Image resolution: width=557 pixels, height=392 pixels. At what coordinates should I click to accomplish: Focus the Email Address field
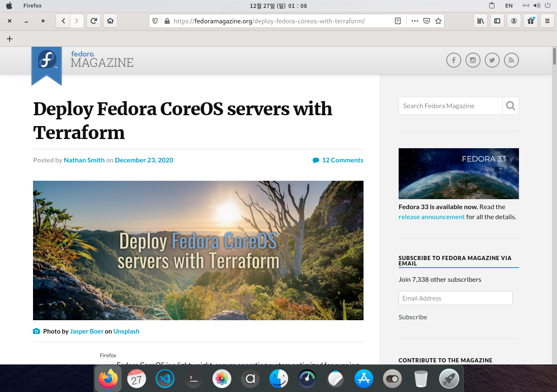pyautogui.click(x=455, y=298)
